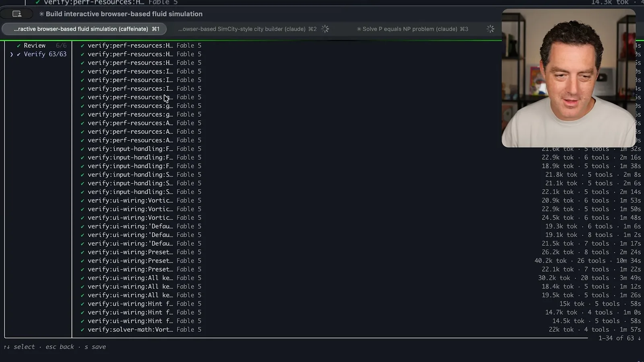Click the '14.5k tok · 5 tools · 58s' entry
The width and height of the screenshot is (644, 362).
tap(597, 321)
